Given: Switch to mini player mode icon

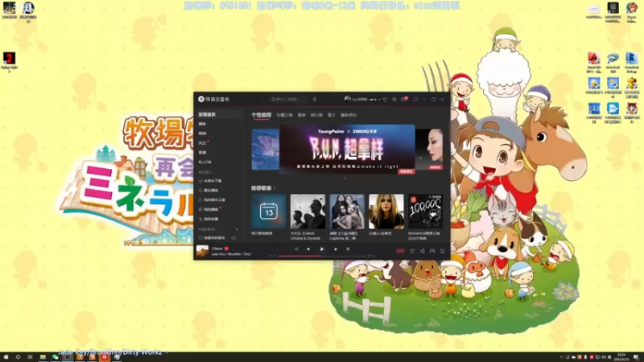Looking at the screenshot, I should (415, 99).
